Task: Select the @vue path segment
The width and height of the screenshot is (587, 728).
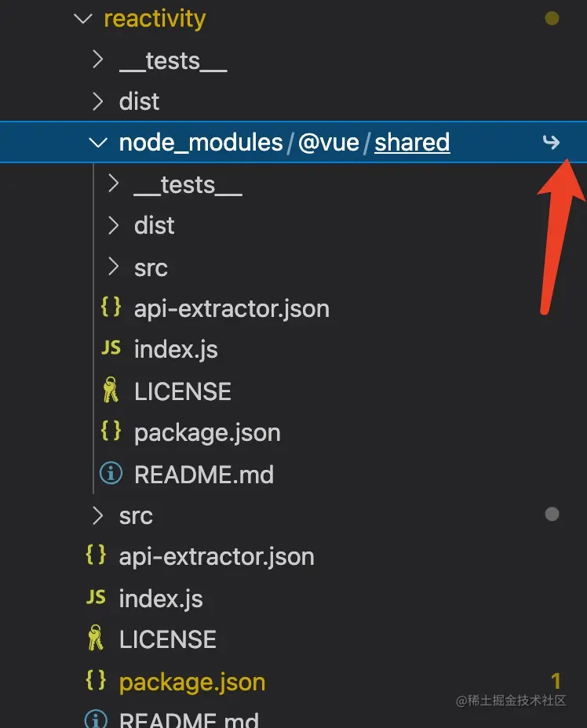Action: (x=328, y=143)
